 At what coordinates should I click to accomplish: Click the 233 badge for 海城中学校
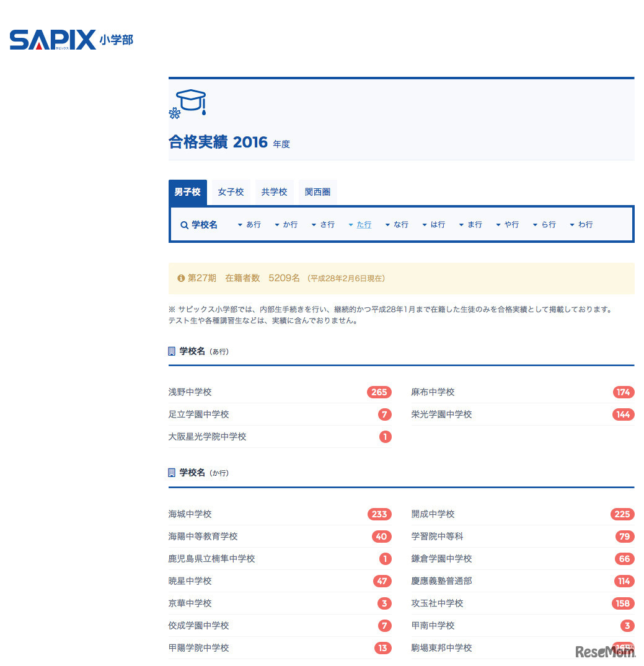(x=379, y=514)
